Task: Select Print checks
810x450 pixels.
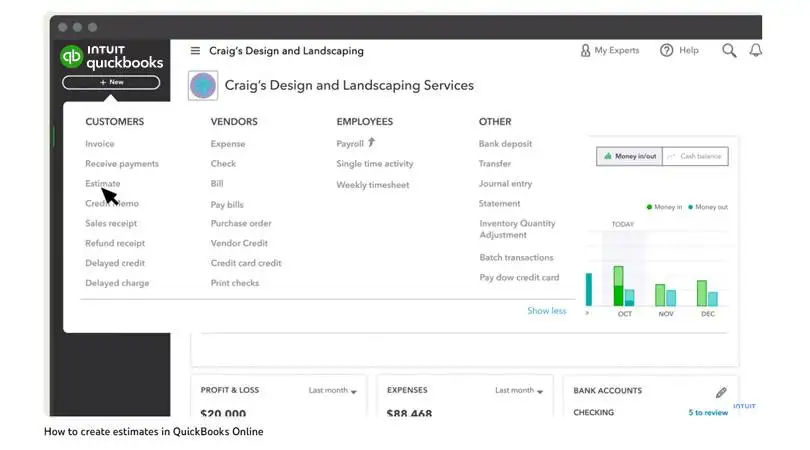Action: click(235, 283)
